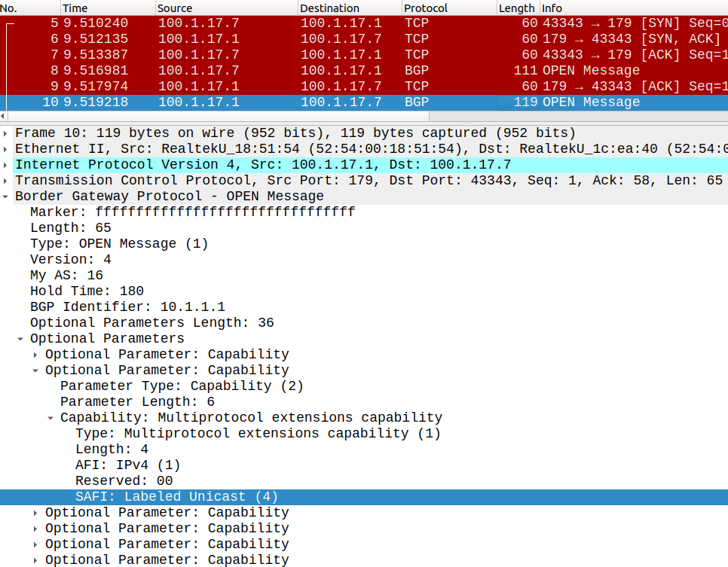Click time 9.512135 cell
Image resolution: width=728 pixels, height=567 pixels.
click(x=96, y=39)
